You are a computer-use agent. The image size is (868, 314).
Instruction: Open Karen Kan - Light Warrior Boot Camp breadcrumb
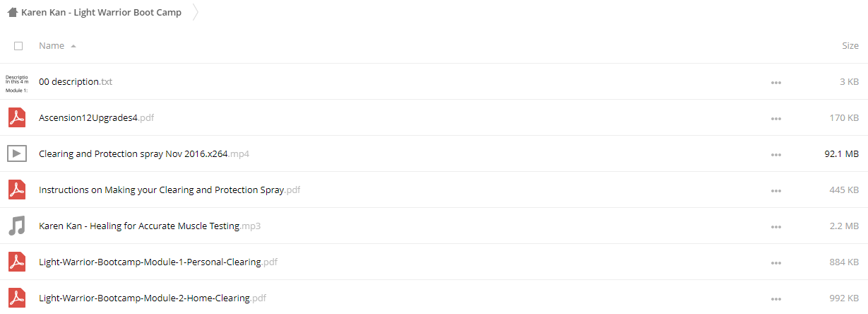pos(101,13)
